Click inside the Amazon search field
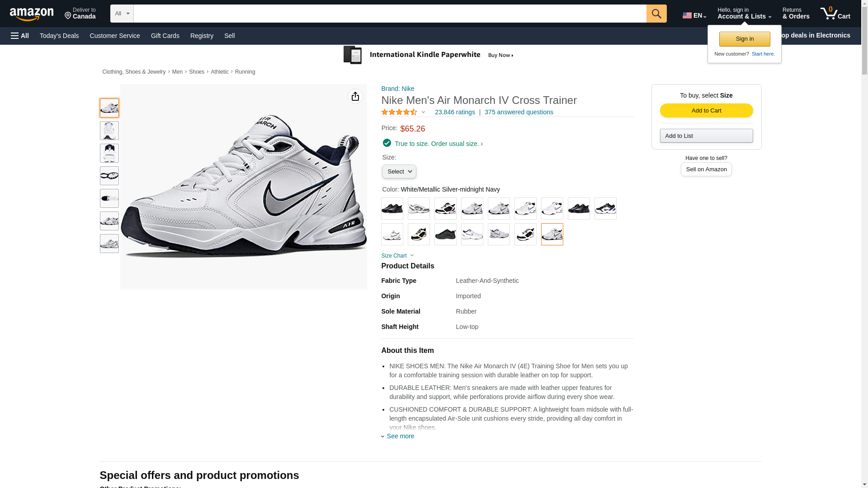The height and width of the screenshot is (488, 868). 390,14
